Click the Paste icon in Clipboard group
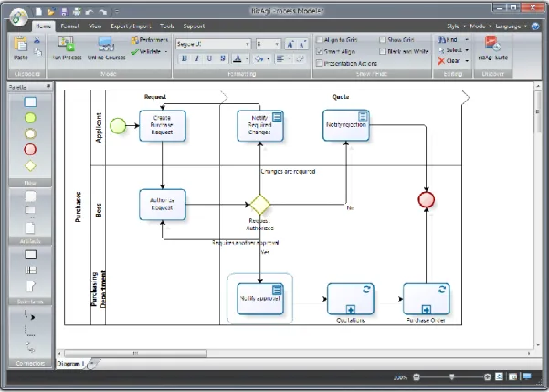Viewport: 549px width, 392px height. click(21, 45)
